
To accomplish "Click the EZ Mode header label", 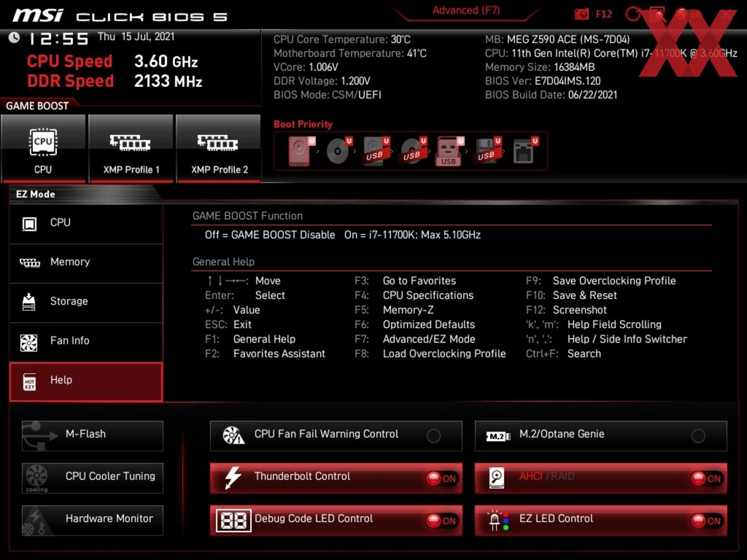I will pyautogui.click(x=35, y=194).
